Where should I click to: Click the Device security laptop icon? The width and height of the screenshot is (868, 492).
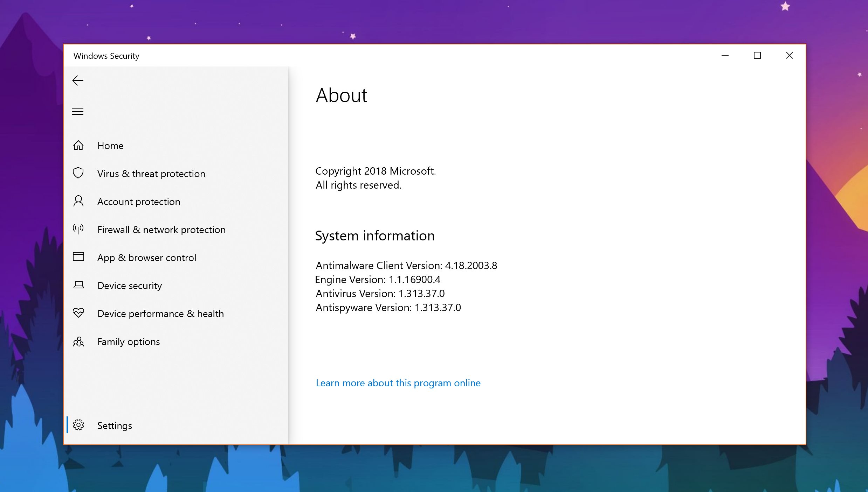click(78, 285)
